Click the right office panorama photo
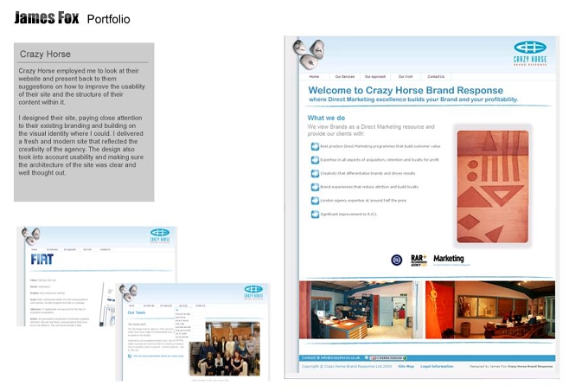The image size is (588, 392). 490,310
